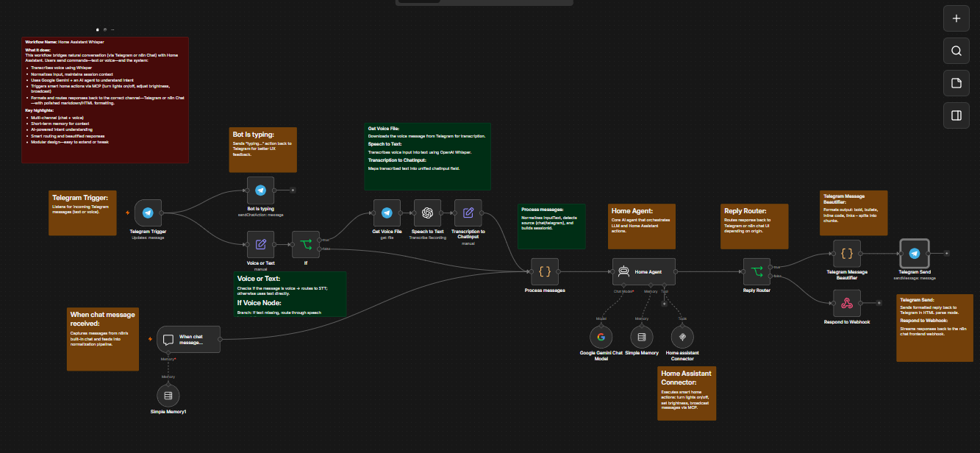Open the Reply Router switch node
980x453 pixels.
(757, 271)
